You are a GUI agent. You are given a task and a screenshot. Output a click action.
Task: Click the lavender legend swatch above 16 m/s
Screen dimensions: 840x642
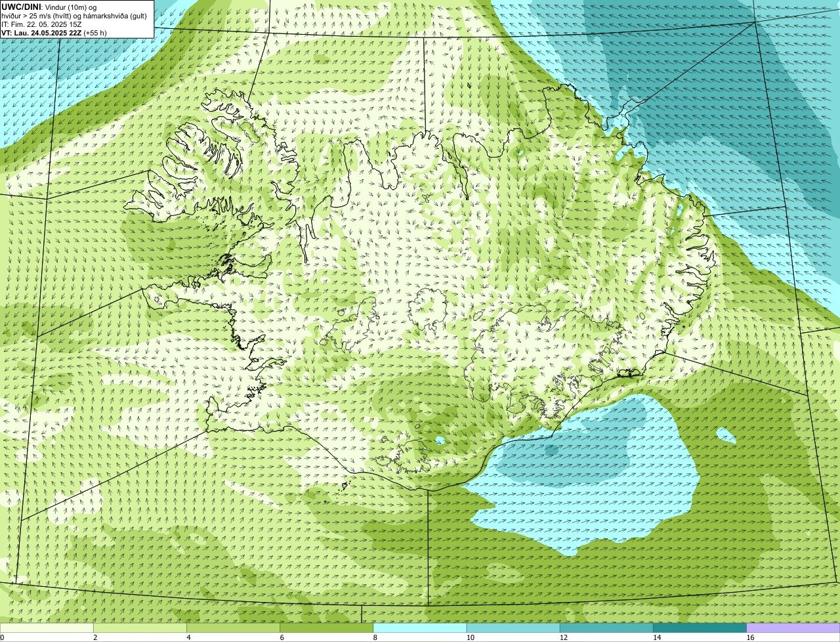793,628
